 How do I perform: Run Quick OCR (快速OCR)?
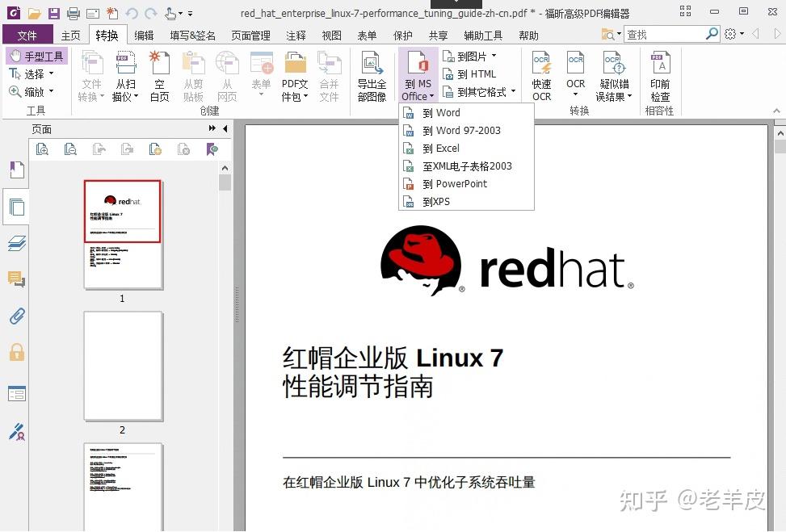pos(541,77)
